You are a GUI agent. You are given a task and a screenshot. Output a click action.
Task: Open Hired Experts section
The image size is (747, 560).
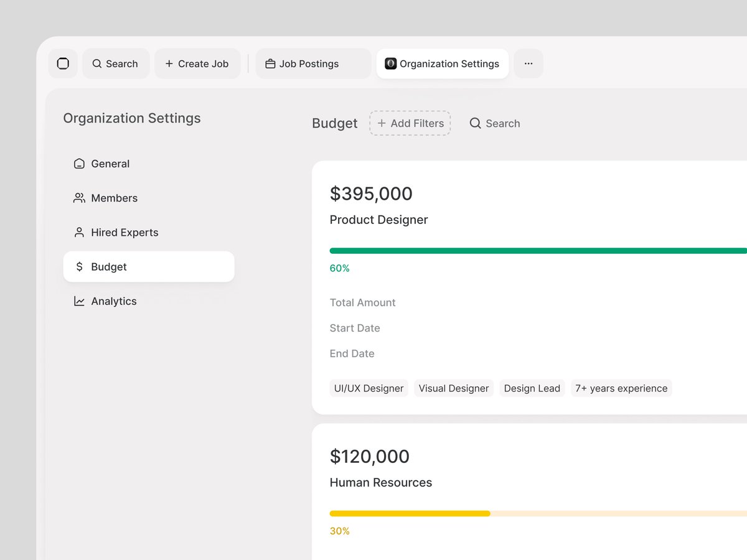[149, 232]
